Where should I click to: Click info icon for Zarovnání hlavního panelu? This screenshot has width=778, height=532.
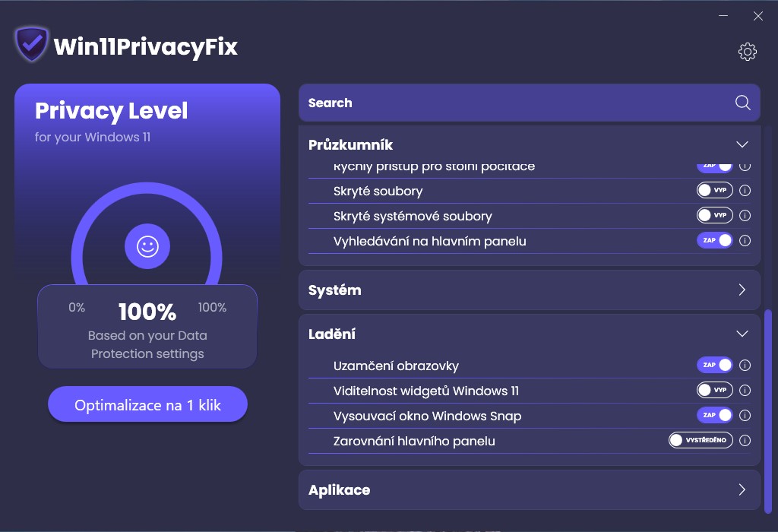tap(745, 441)
